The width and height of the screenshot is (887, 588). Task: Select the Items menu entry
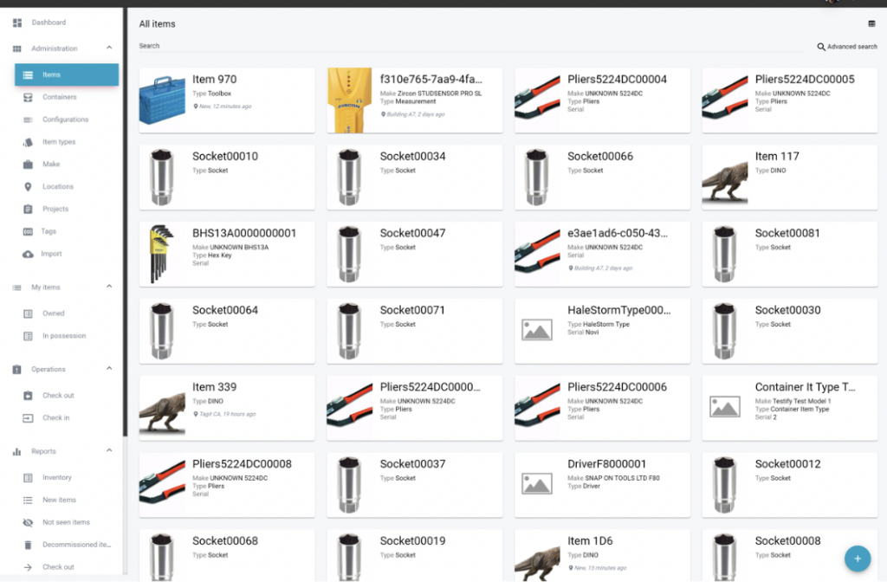click(67, 75)
